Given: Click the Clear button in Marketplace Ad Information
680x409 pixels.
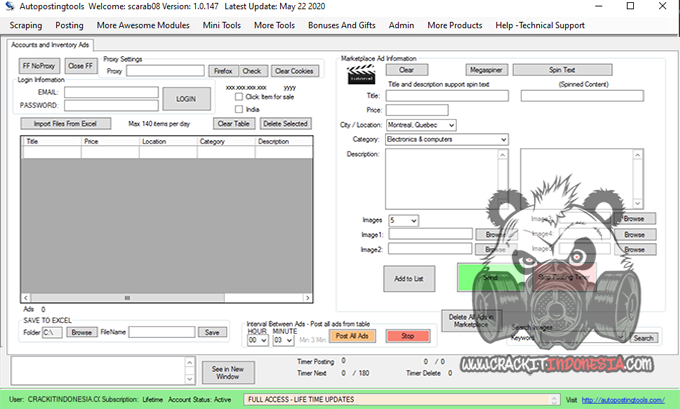Looking at the screenshot, I should click(x=407, y=70).
